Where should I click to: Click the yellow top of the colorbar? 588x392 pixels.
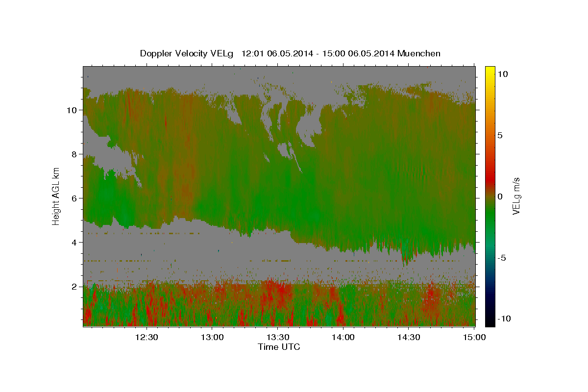pyautogui.click(x=490, y=71)
